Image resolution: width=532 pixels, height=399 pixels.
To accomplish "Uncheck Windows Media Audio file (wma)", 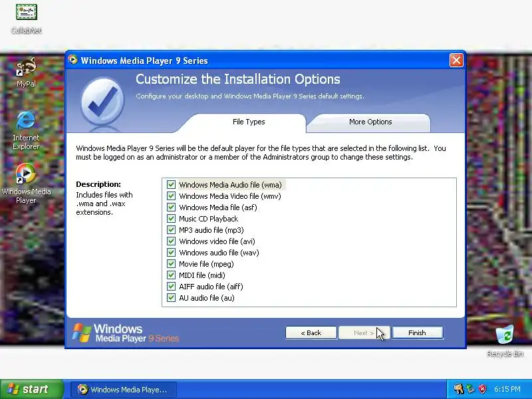I will coord(171,185).
